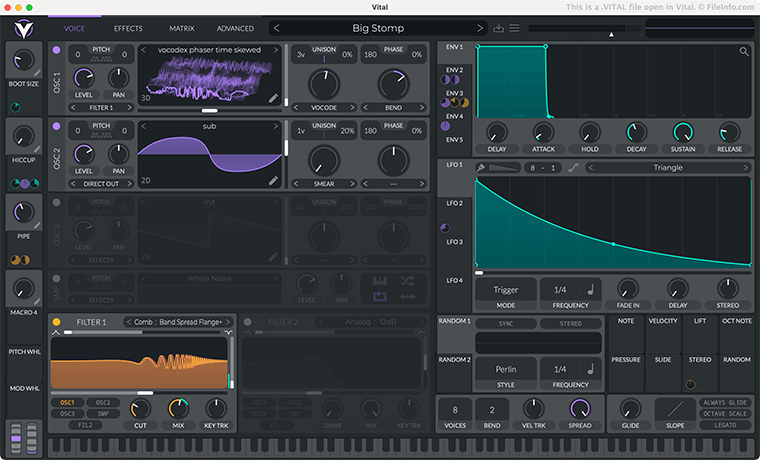Viewport: 760px width, 460px height.
Task: Go to next preset after Big Stomp
Action: [480, 28]
